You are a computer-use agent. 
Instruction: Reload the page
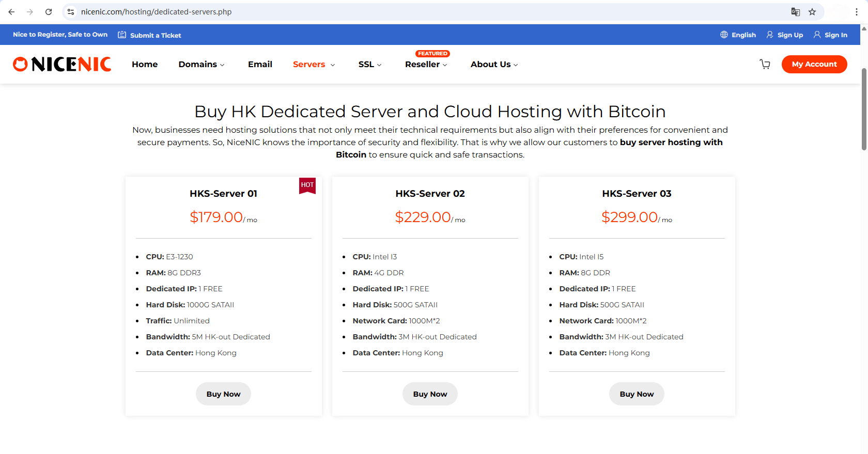tap(49, 12)
